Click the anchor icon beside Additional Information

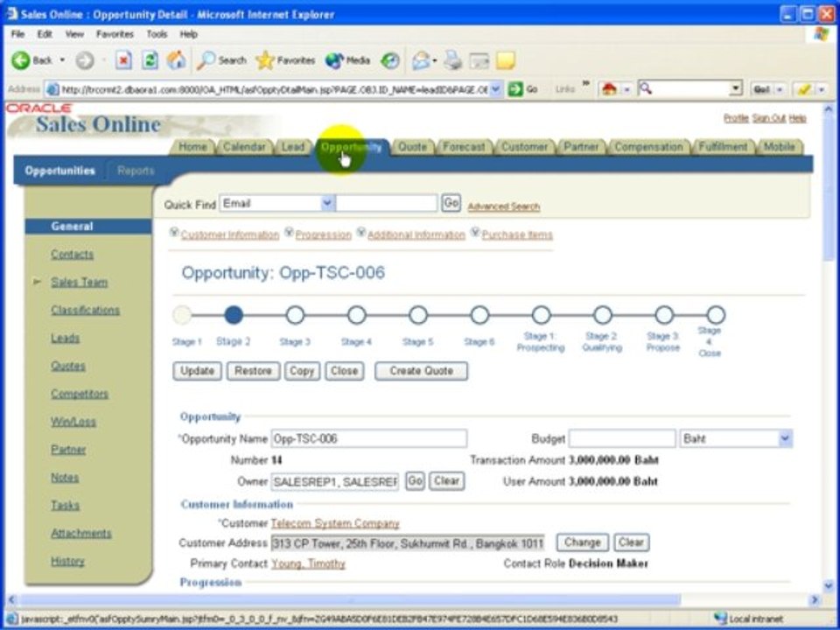(361, 232)
